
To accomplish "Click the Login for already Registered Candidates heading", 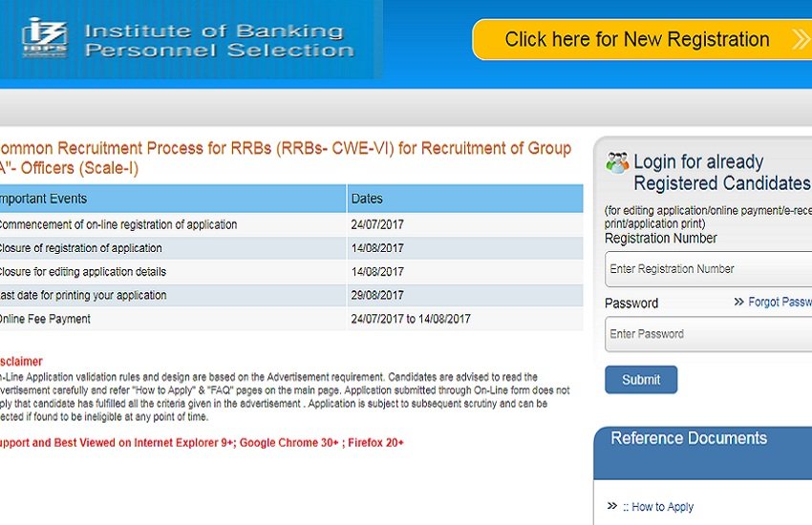I will pyautogui.click(x=722, y=173).
